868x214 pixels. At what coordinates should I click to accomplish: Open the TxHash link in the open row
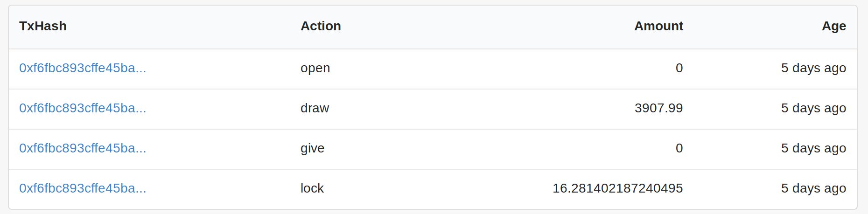(x=83, y=68)
